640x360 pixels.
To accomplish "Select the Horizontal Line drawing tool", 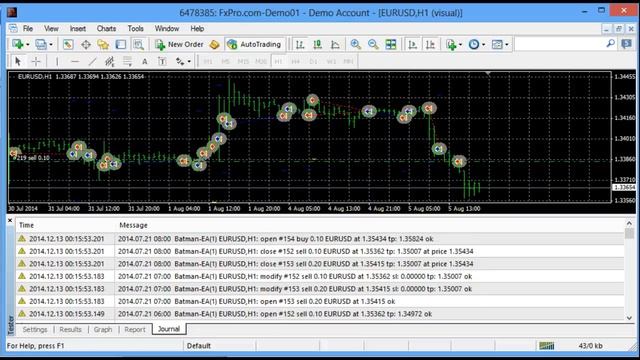I will click(x=75, y=62).
